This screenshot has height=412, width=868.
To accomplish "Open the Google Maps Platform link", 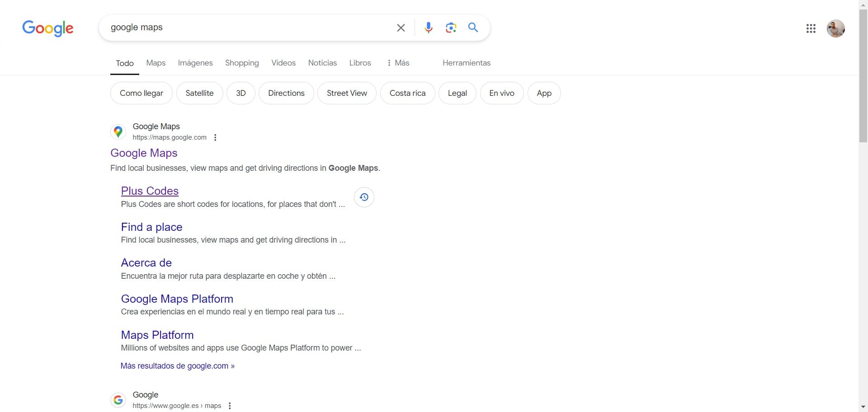I will [x=177, y=299].
